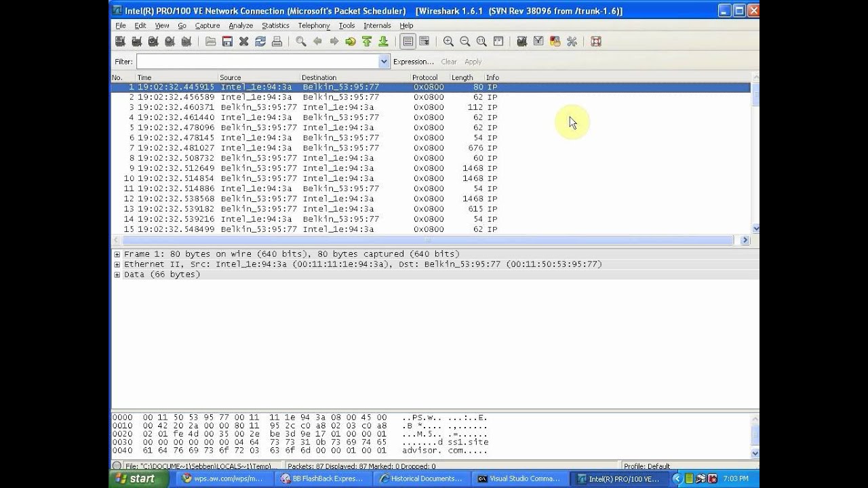The image size is (868, 488).
Task: Reload this capture file icon
Action: point(260,41)
